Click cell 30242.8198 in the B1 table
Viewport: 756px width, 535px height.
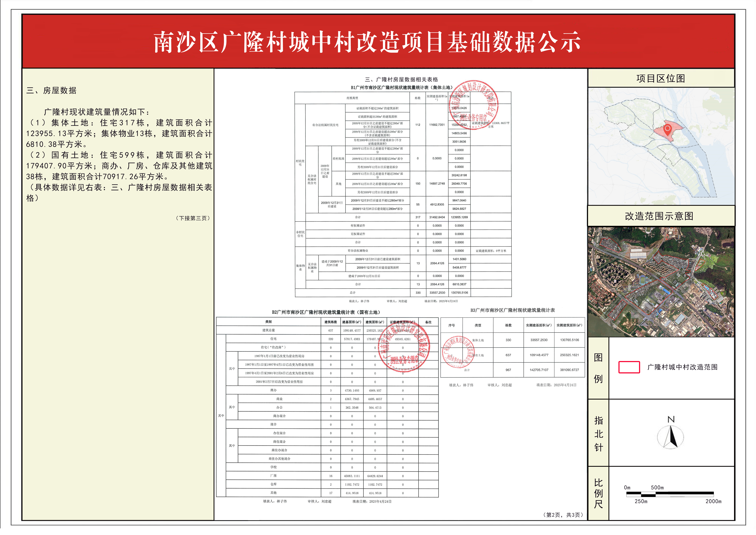coord(459,175)
